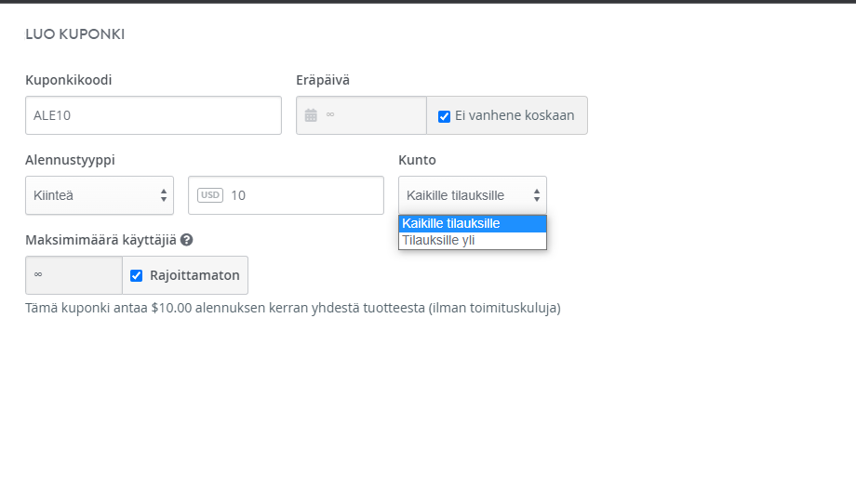Uncheck the Rajoittamaton checkbox
The height and width of the screenshot is (504, 856).
137,276
